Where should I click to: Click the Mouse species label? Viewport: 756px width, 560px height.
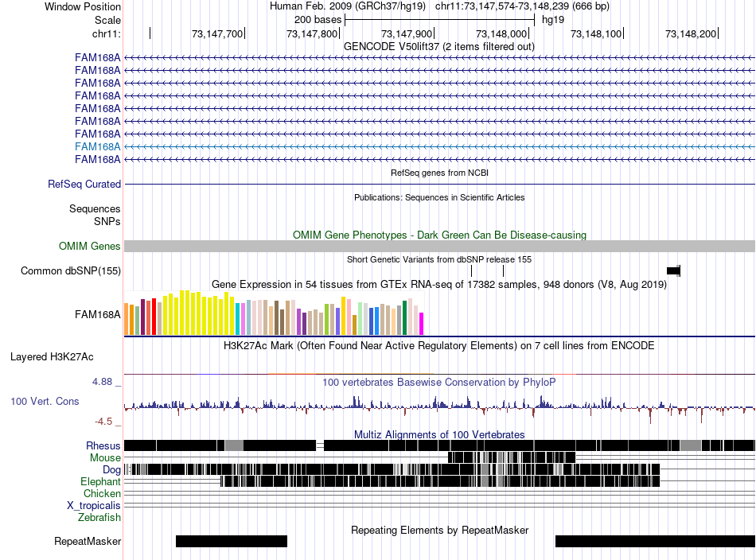[x=105, y=458]
